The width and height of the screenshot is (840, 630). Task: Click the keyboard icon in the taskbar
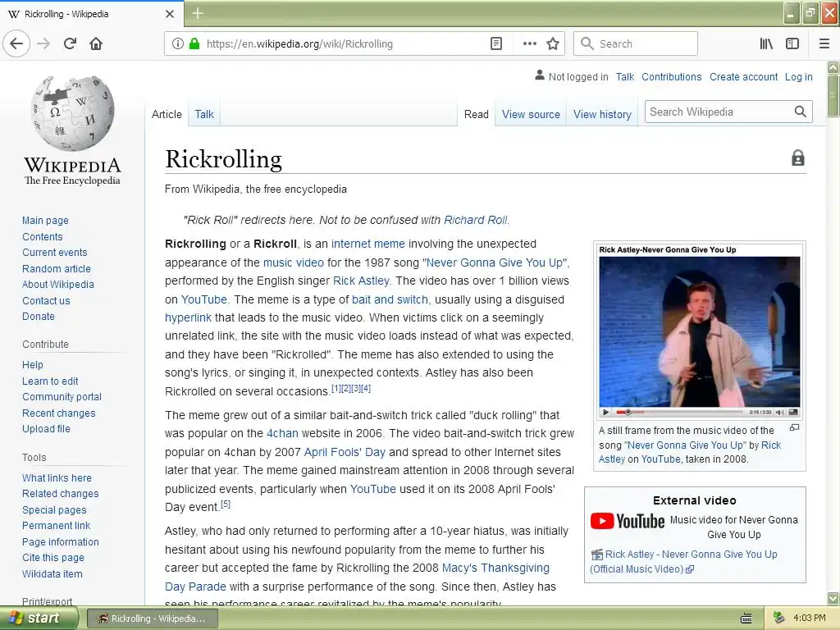(746, 619)
